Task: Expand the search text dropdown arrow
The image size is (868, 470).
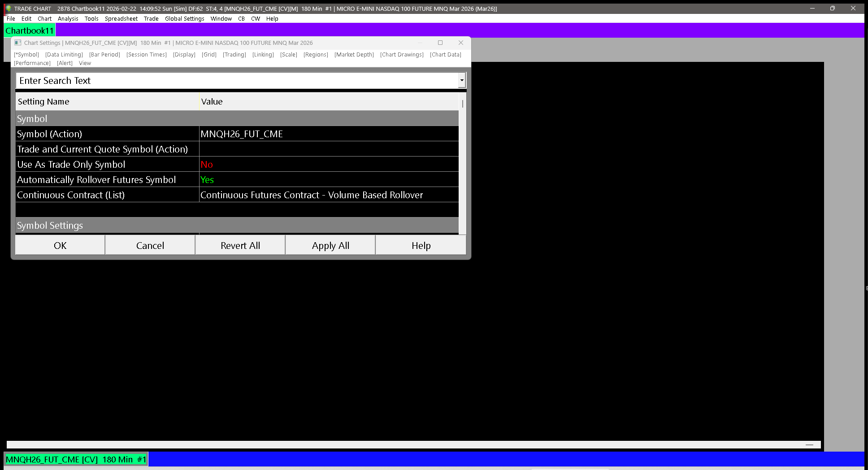Action: (462, 81)
